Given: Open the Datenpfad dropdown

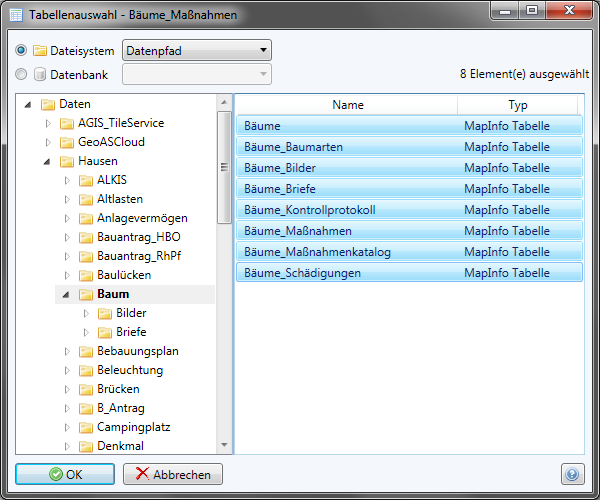Looking at the screenshot, I should (x=197, y=50).
